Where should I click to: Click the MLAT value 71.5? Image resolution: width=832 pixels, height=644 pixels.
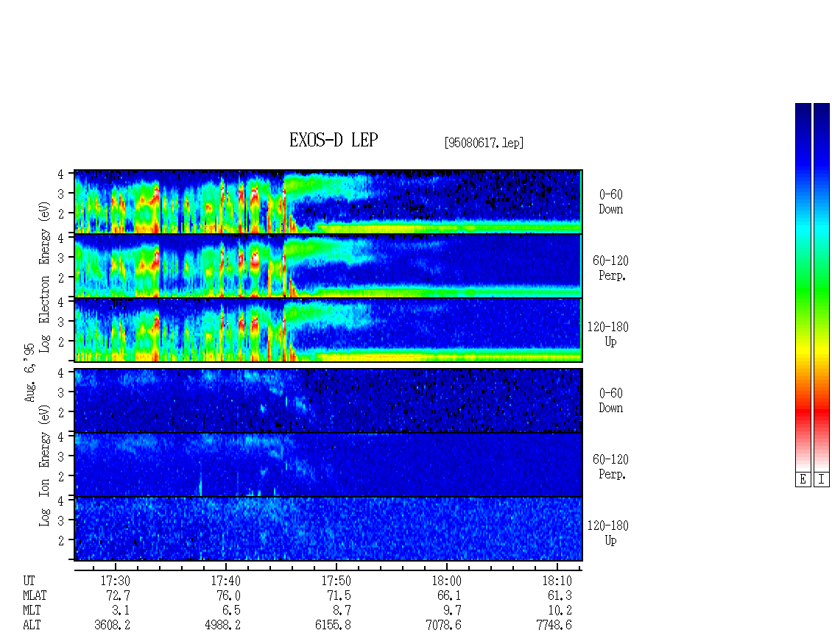(339, 595)
